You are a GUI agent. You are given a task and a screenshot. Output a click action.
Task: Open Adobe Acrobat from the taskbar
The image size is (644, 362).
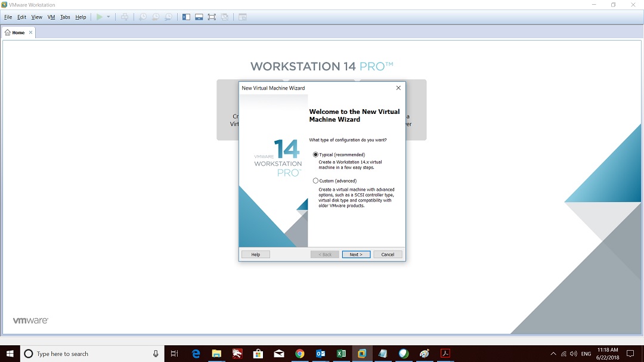(445, 354)
